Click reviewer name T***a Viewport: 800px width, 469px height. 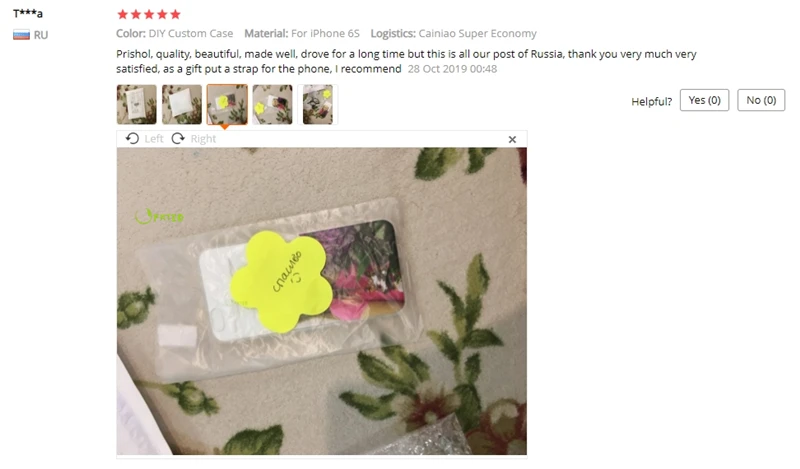[28, 13]
